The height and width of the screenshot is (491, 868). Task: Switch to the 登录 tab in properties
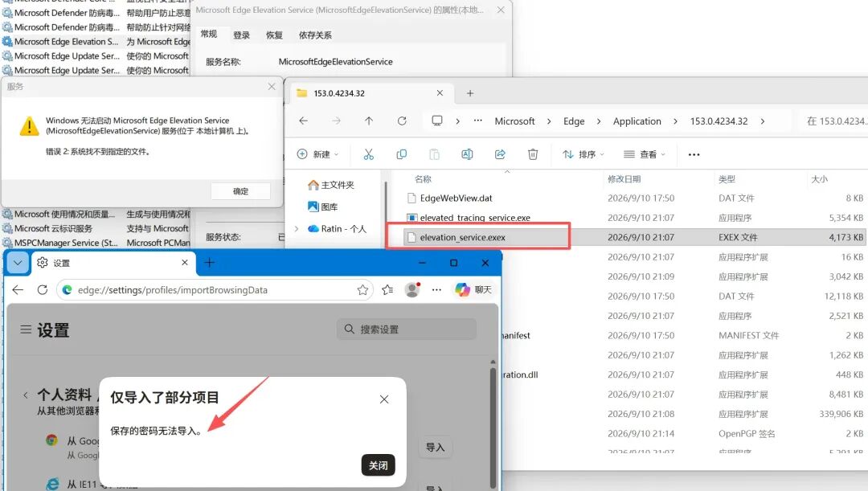point(241,35)
